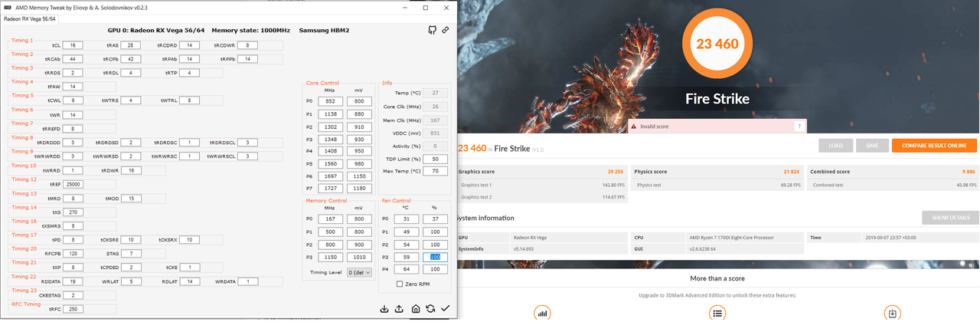Enable the Zero RPM checkbox
Viewport: 980px width, 322px height.
(x=399, y=284)
